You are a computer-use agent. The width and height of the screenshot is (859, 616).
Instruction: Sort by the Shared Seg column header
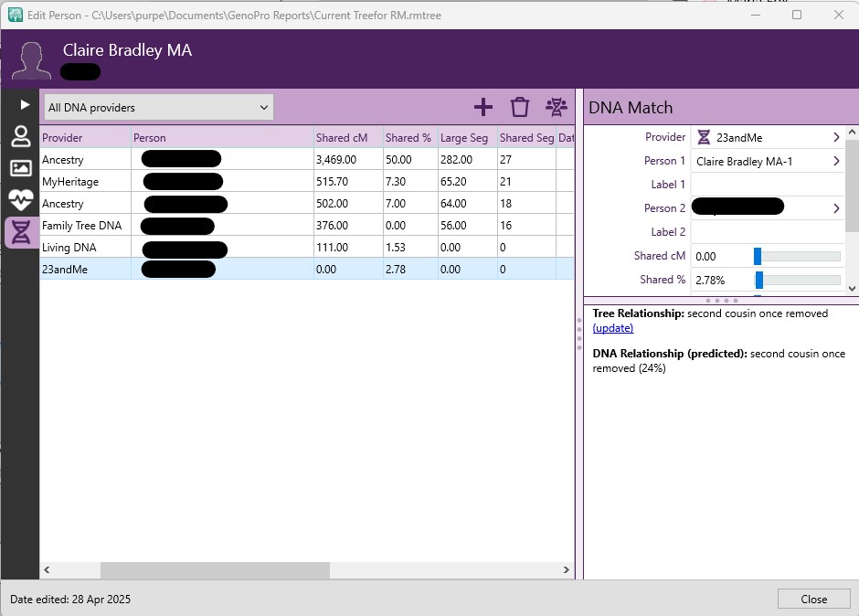pyautogui.click(x=526, y=138)
